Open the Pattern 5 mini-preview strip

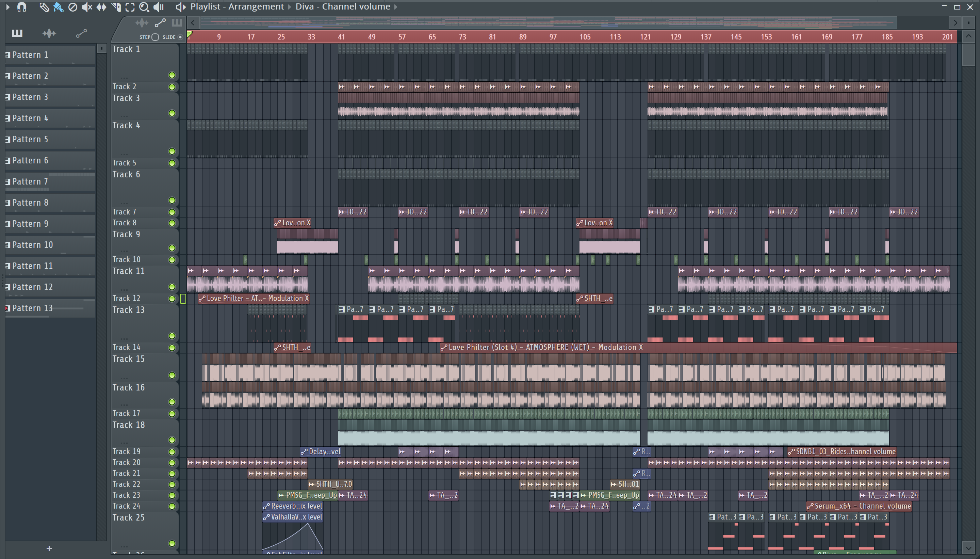50,147
